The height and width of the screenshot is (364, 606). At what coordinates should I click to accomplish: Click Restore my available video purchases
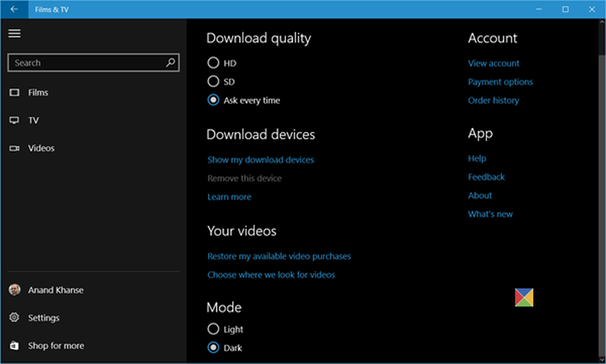(x=279, y=256)
